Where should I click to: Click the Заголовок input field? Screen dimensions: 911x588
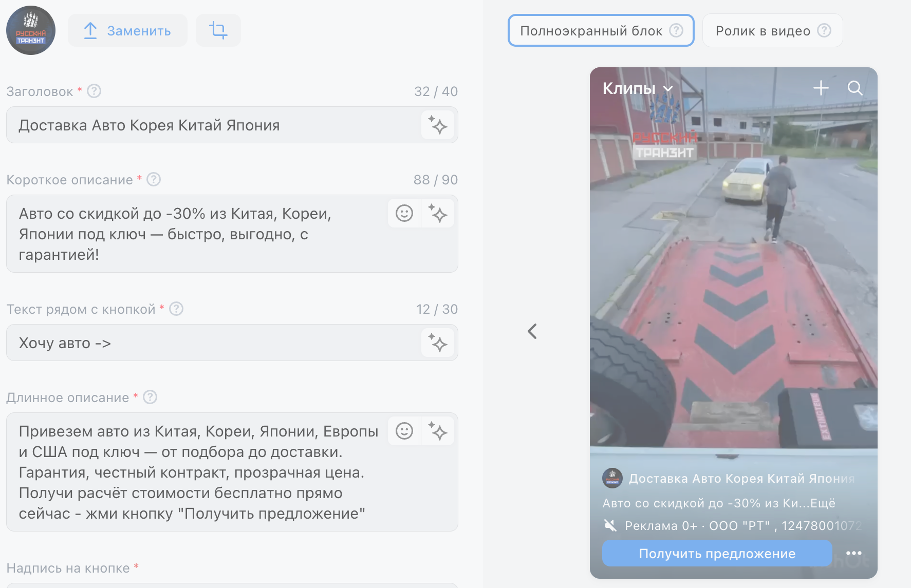(x=232, y=125)
